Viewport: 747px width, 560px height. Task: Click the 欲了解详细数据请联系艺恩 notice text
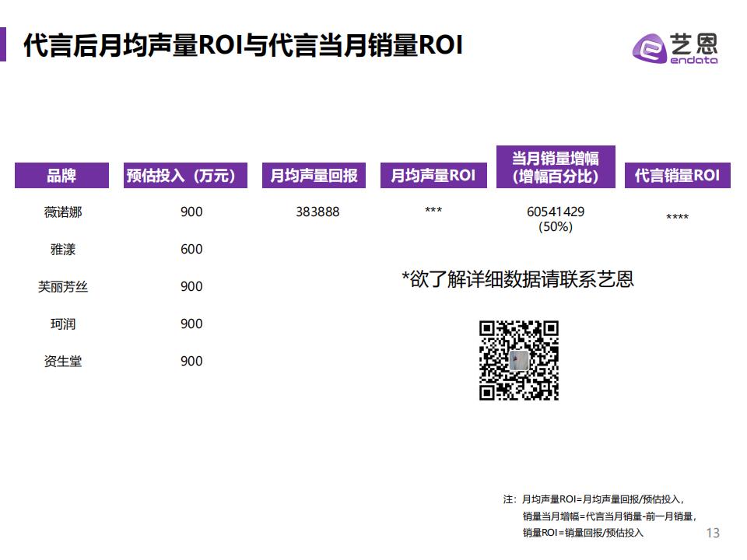[x=517, y=279]
